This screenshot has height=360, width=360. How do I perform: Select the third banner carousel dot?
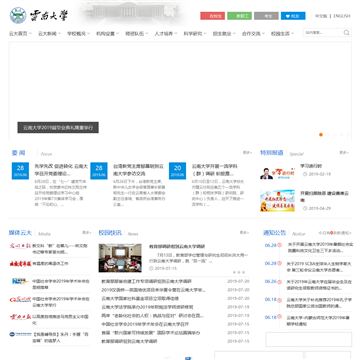[334, 135]
